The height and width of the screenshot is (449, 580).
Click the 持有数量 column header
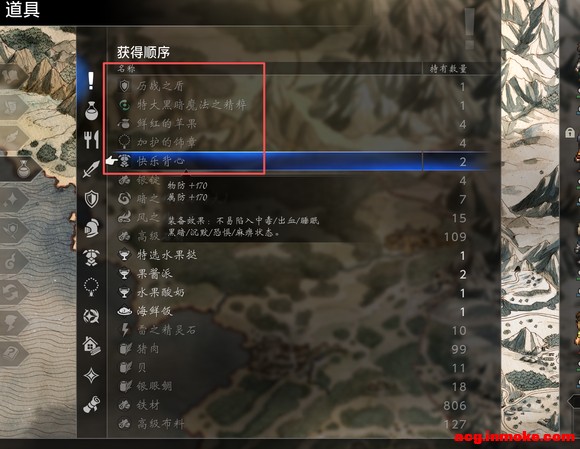click(448, 69)
